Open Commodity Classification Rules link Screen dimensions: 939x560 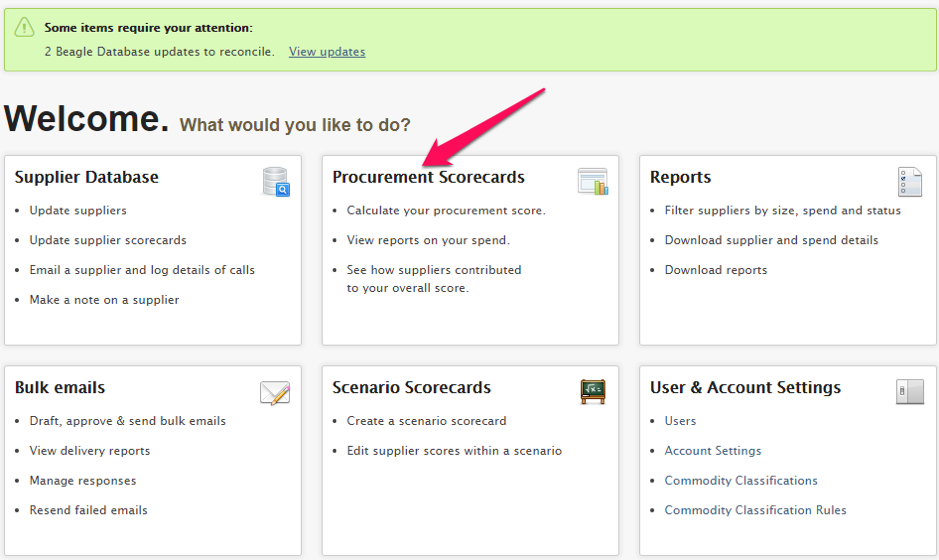point(755,510)
